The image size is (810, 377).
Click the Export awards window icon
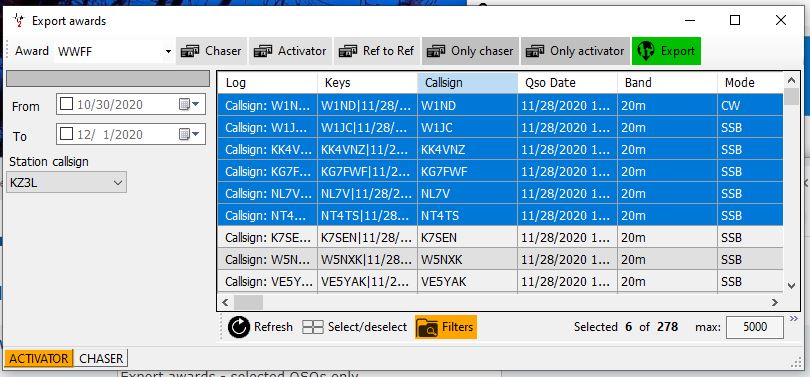point(19,21)
